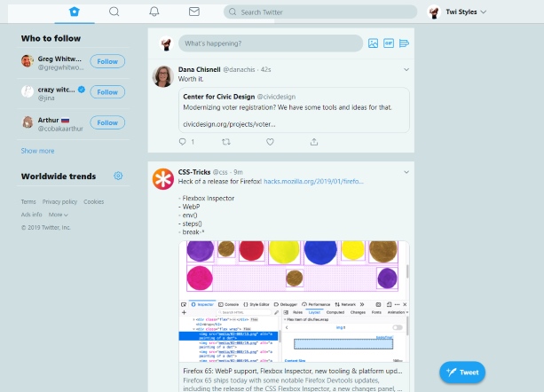The height and width of the screenshot is (392, 544).
Task: Click the search magnifier inside Search Twitter
Action: 233,12
